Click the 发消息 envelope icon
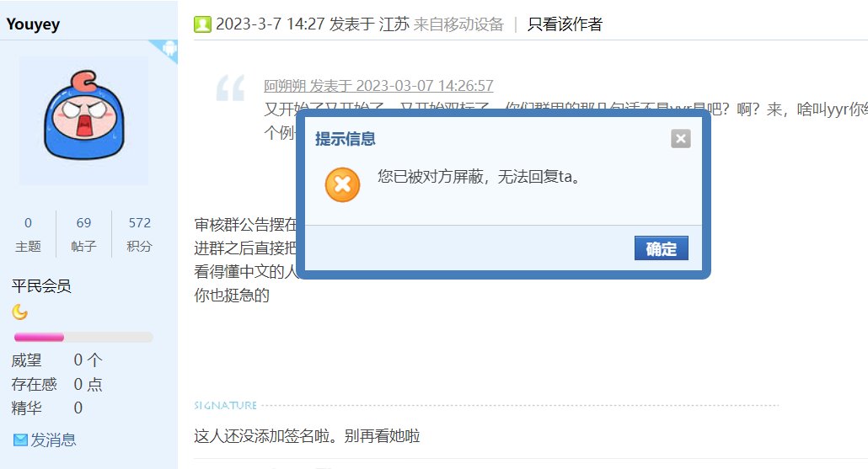Image resolution: width=868 pixels, height=469 pixels. coord(20,440)
